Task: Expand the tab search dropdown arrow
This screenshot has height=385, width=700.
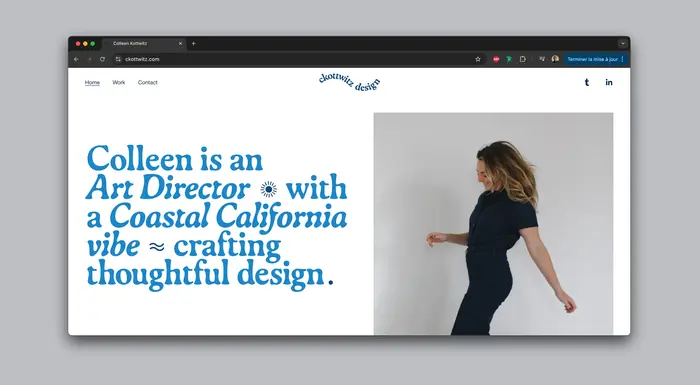Action: coord(623,43)
